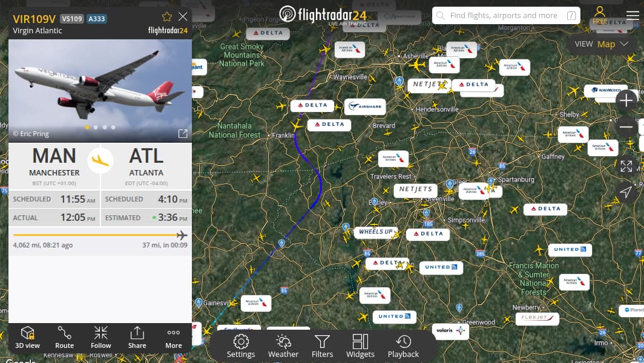Toggle fullscreen map mode
Screen dimensions: 644x363
626,166
